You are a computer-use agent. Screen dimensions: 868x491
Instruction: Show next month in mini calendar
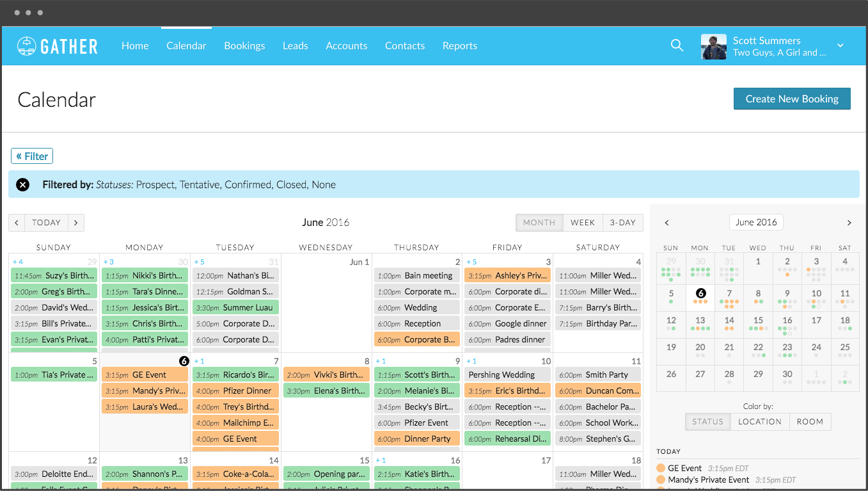point(849,223)
